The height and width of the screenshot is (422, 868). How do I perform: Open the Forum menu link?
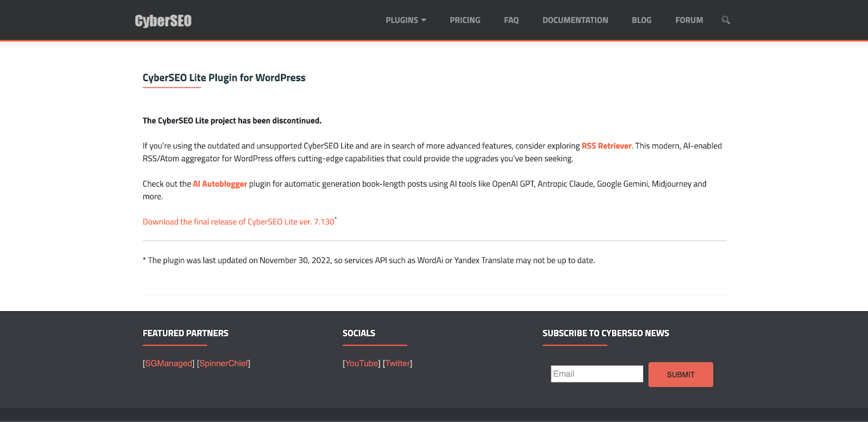(x=689, y=20)
